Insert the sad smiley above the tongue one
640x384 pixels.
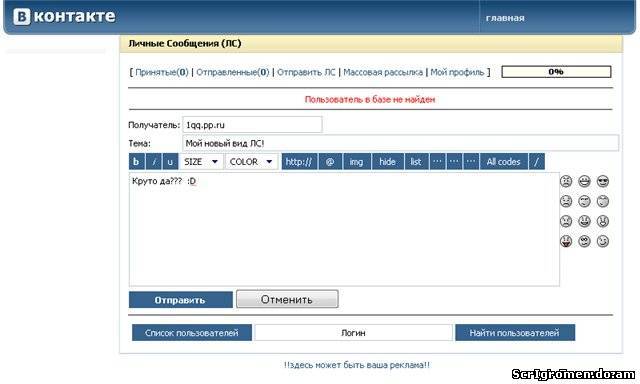pos(566,221)
